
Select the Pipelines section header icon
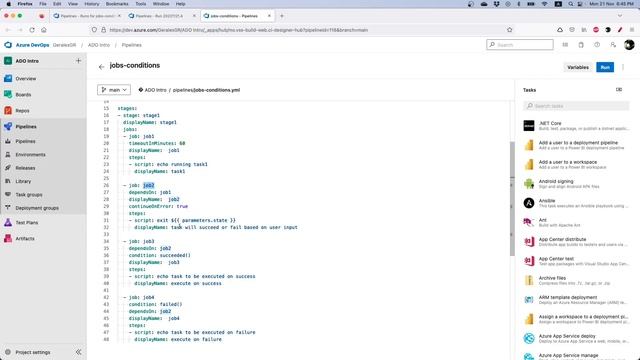tap(8, 127)
